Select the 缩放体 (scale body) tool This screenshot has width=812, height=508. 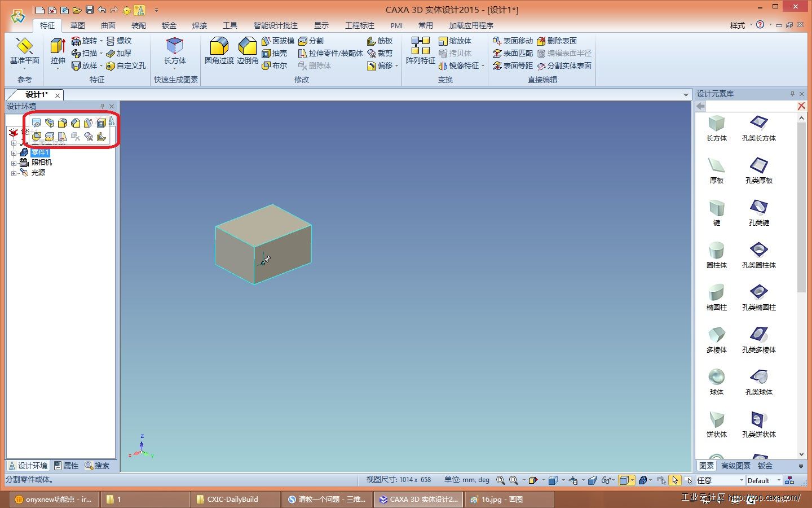coord(455,41)
